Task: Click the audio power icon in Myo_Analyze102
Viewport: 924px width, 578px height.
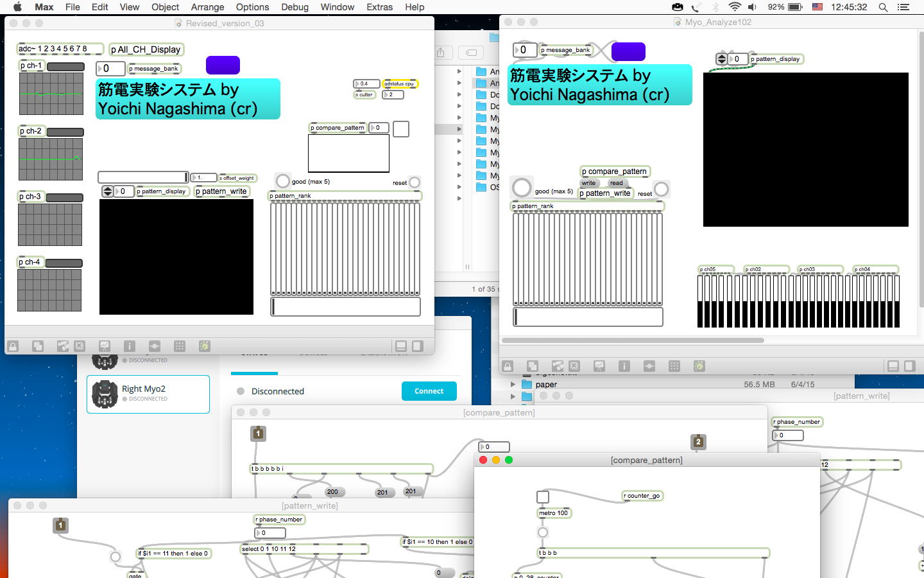Action: [x=699, y=366]
